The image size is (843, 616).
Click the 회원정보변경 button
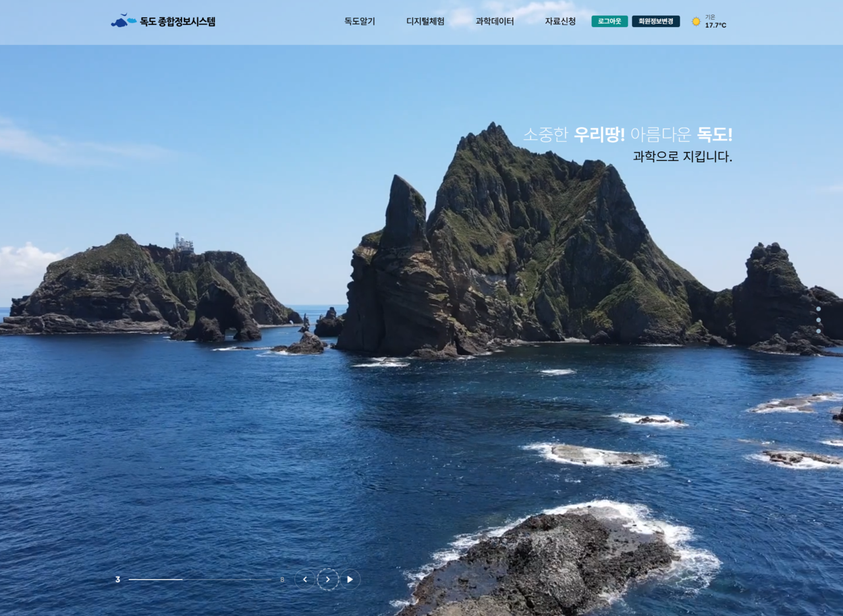click(656, 21)
